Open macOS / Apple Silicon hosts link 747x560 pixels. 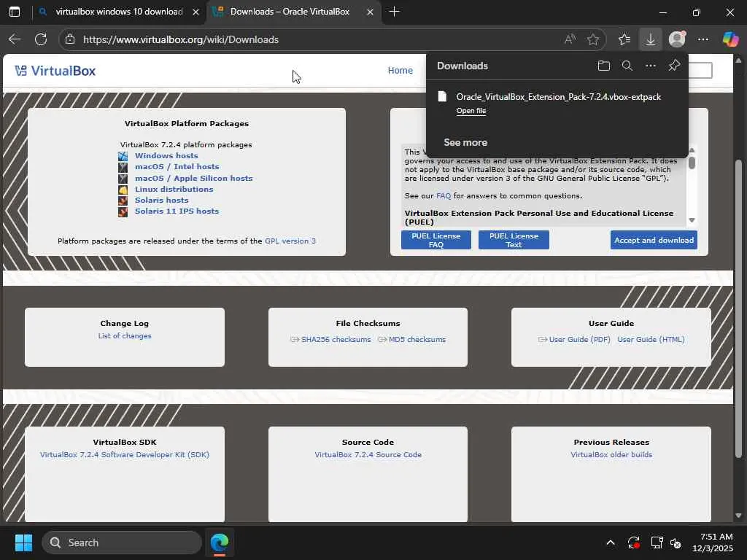point(193,178)
